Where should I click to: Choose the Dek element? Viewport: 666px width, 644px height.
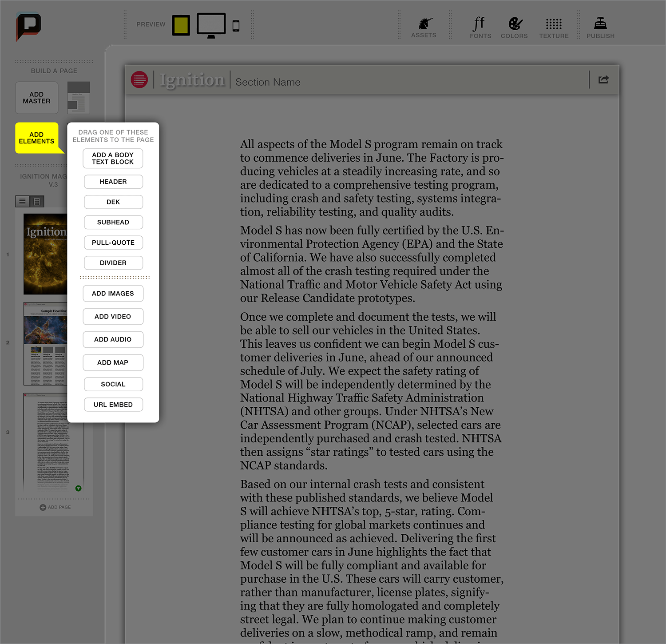[113, 202]
